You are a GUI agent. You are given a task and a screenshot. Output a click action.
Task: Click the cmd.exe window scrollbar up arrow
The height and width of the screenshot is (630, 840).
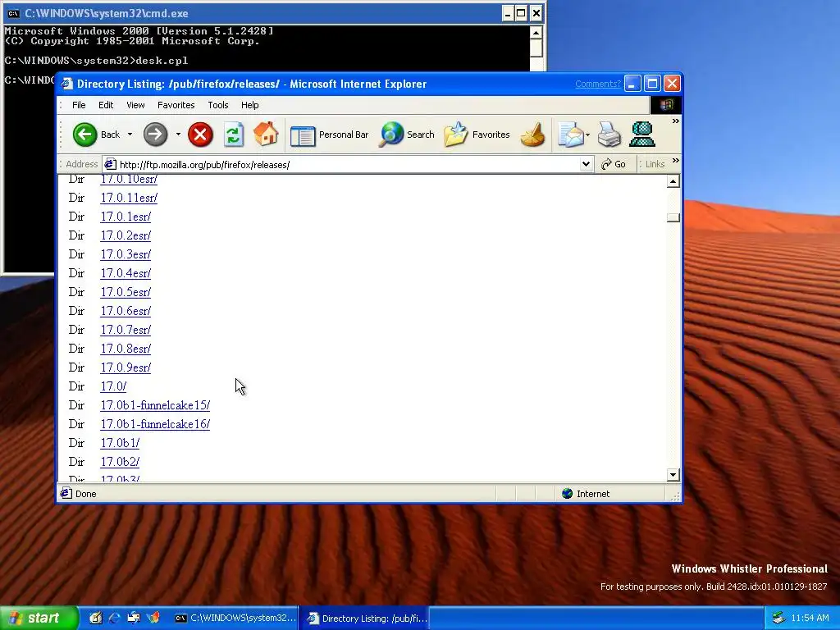pyautogui.click(x=536, y=32)
